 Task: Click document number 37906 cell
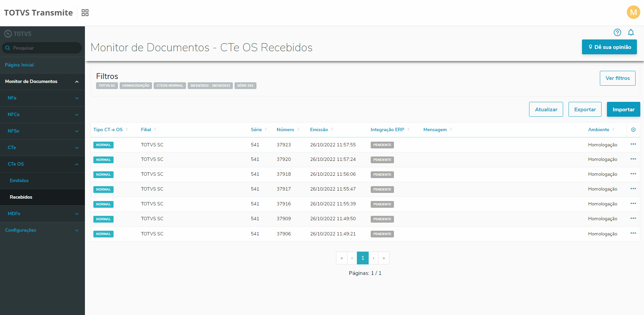284,234
